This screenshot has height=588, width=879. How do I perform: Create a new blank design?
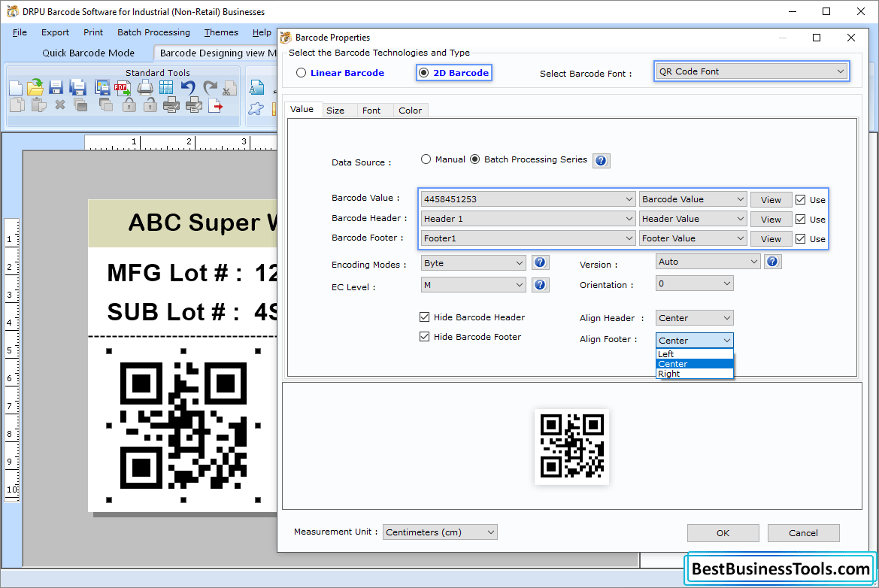[x=15, y=86]
